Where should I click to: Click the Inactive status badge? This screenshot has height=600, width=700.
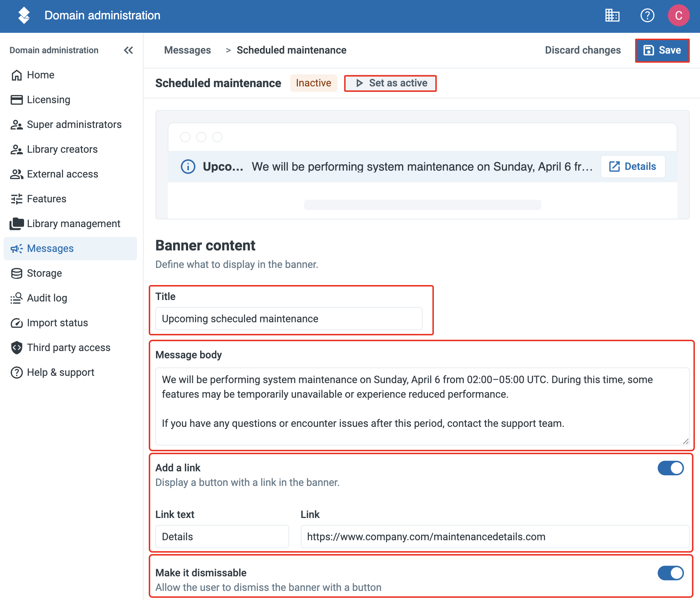pyautogui.click(x=314, y=83)
